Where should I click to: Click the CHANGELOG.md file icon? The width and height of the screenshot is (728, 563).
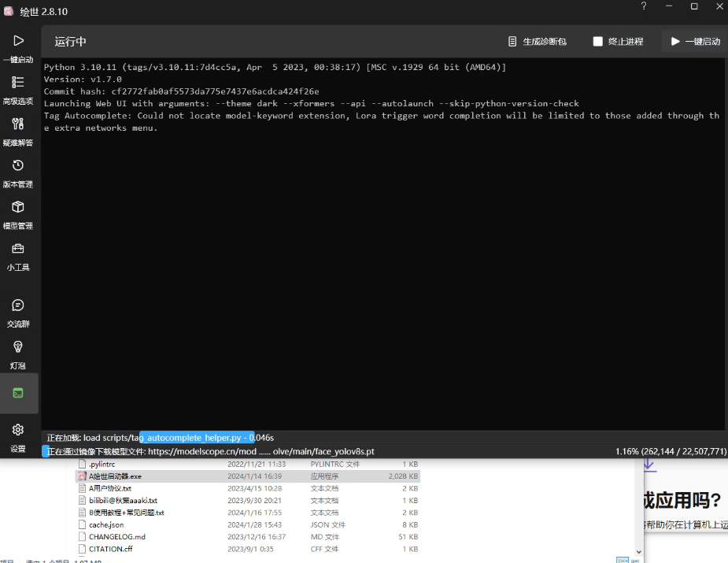click(x=82, y=536)
